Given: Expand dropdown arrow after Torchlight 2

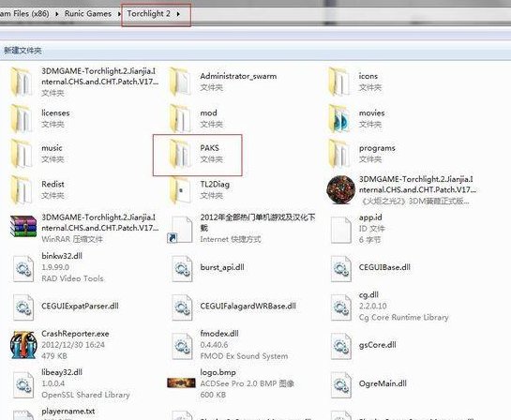Looking at the screenshot, I should (x=178, y=14).
